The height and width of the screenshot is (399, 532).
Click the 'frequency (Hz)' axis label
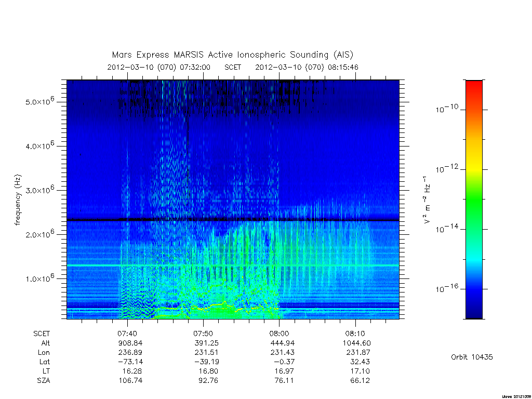(18, 200)
